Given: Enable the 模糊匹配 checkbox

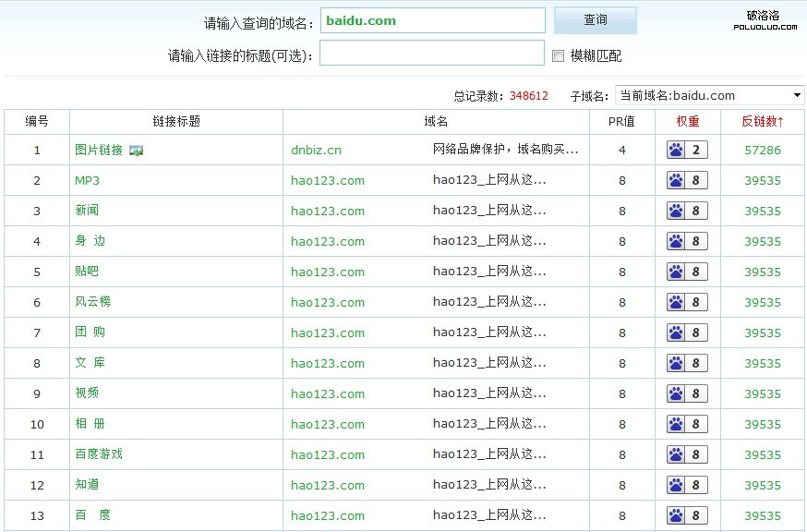Looking at the screenshot, I should pos(558,56).
